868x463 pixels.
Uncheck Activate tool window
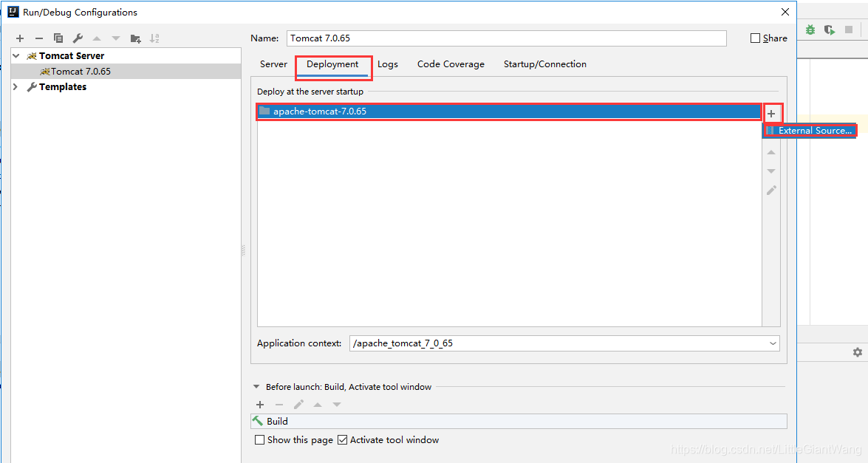point(342,439)
